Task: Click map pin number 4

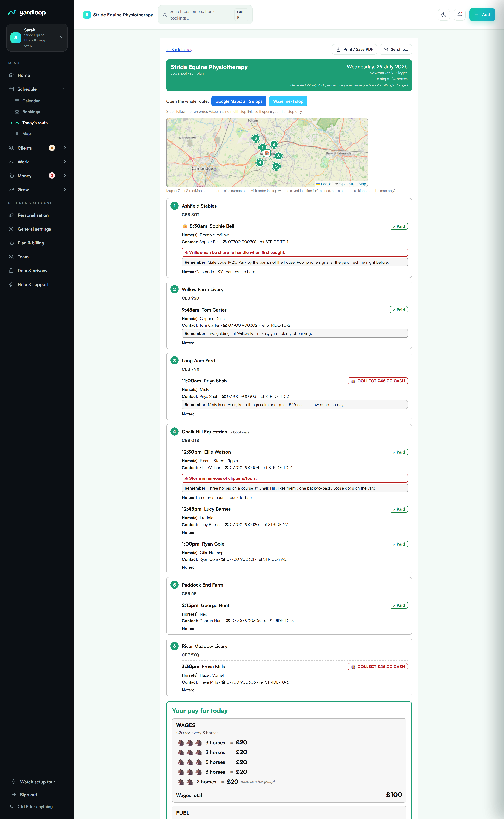Action: 260,163
